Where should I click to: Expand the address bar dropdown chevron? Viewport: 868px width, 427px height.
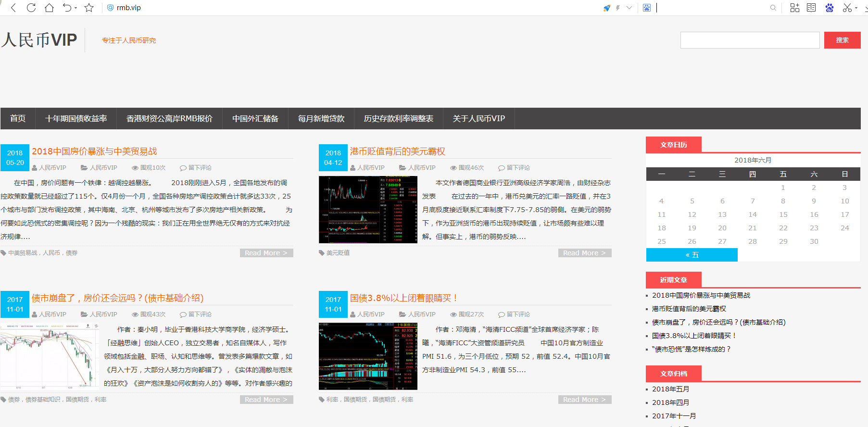(629, 8)
